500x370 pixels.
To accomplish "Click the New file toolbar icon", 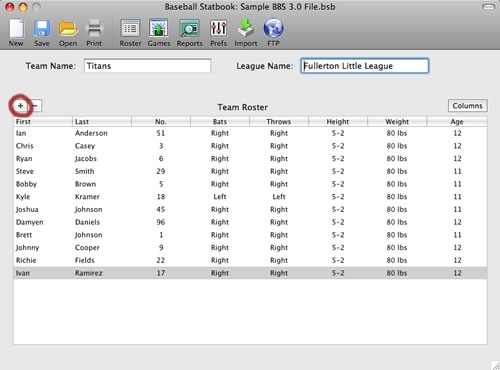I will tap(16, 33).
